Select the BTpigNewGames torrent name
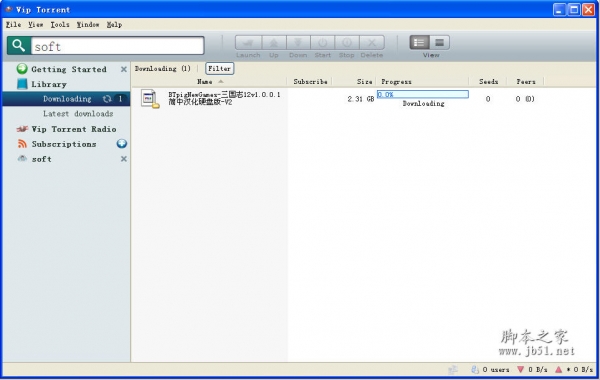 (224, 98)
